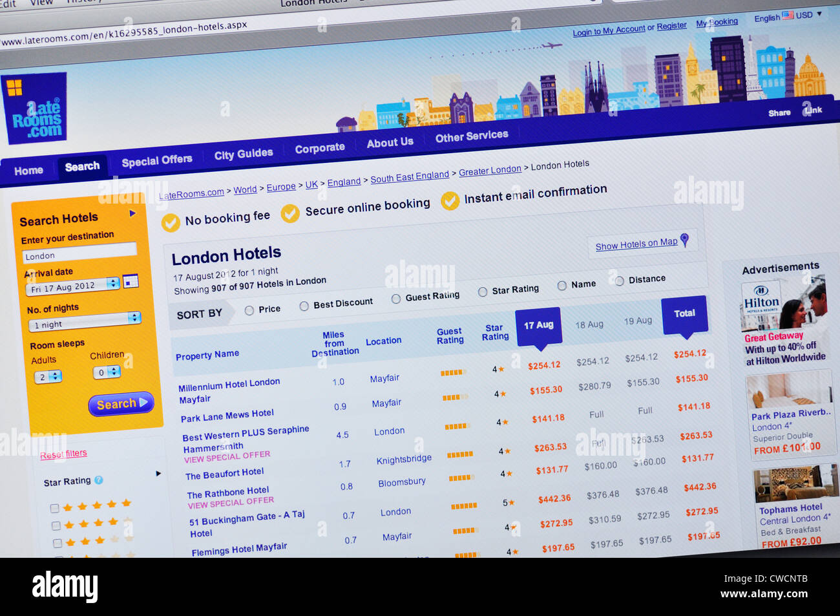
Task: Click Login to My Account link
Action: 609,30
